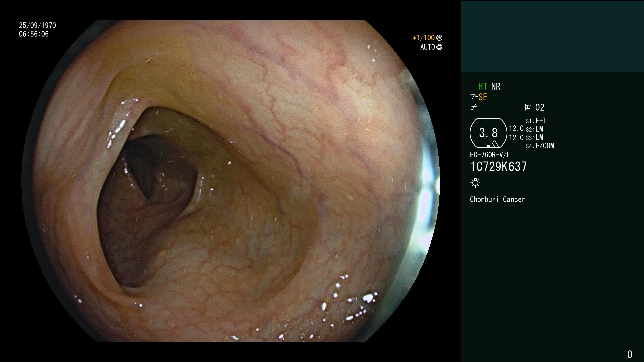Click the lower 12.0 diameter value
This screenshot has width=644, height=362.
(x=516, y=138)
